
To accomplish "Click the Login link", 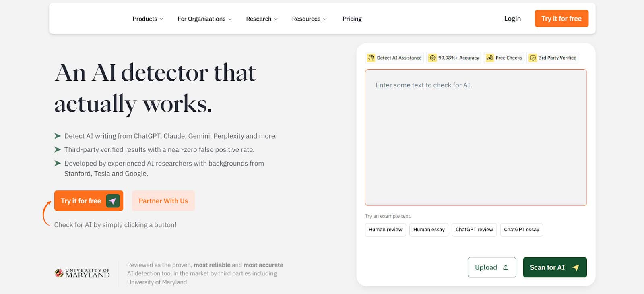I will (512, 18).
